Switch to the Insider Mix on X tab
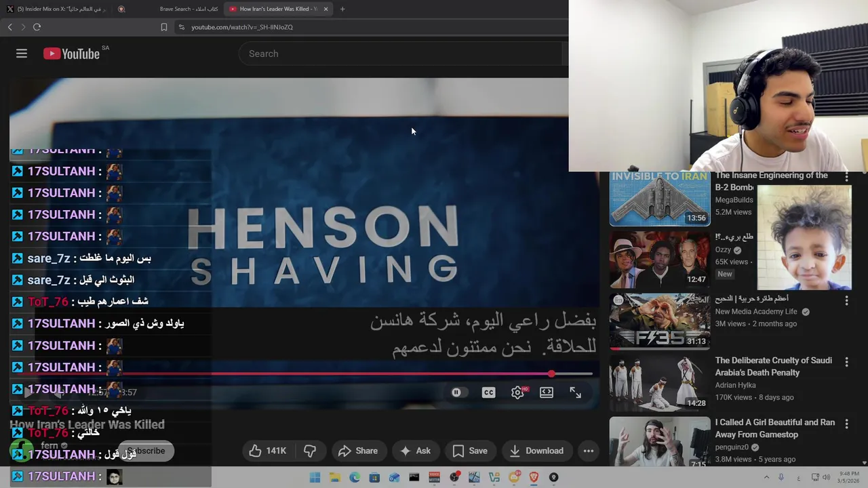The image size is (868, 488). point(58,9)
